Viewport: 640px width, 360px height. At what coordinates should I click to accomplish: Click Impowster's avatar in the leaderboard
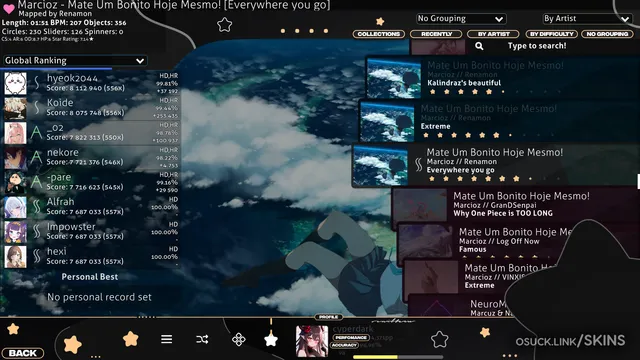coord(15,232)
